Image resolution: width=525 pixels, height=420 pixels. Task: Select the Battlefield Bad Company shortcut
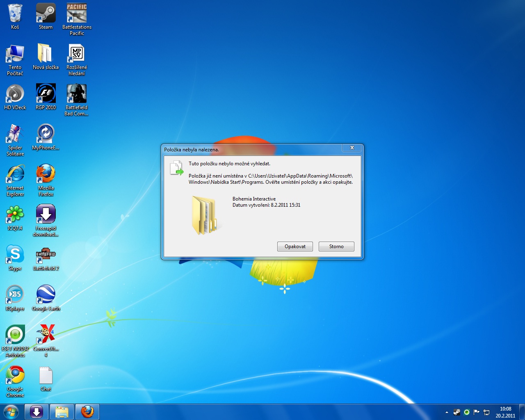coord(77,100)
